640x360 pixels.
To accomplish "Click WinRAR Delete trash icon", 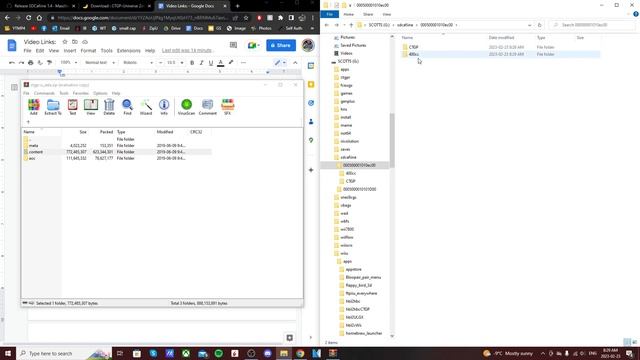I will 109,107.
